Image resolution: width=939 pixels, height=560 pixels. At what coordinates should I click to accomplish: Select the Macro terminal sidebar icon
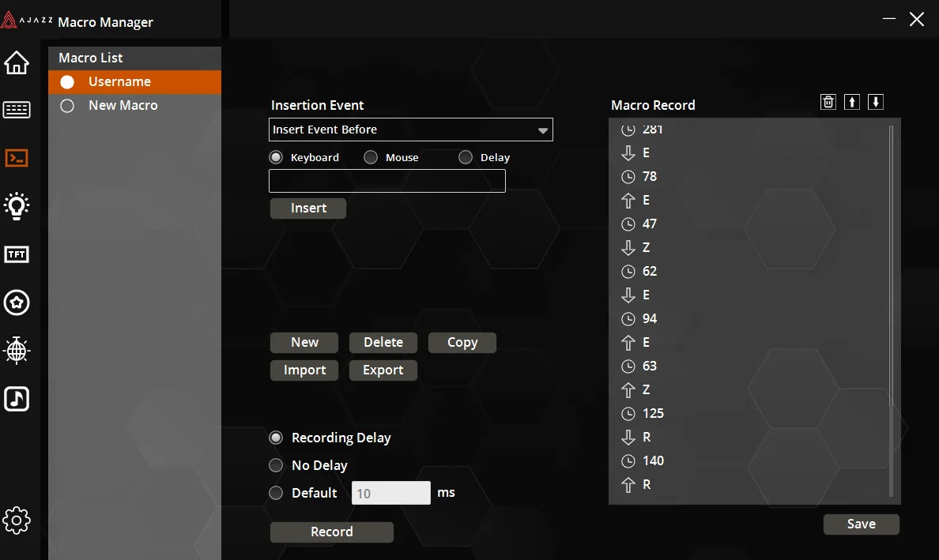(x=17, y=158)
